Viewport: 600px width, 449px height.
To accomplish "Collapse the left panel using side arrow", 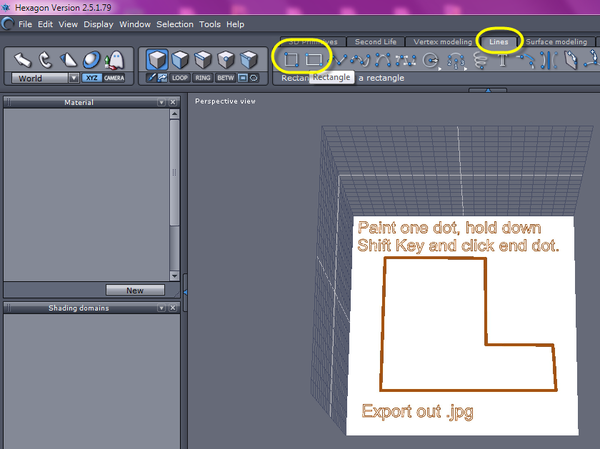I will (x=185, y=292).
